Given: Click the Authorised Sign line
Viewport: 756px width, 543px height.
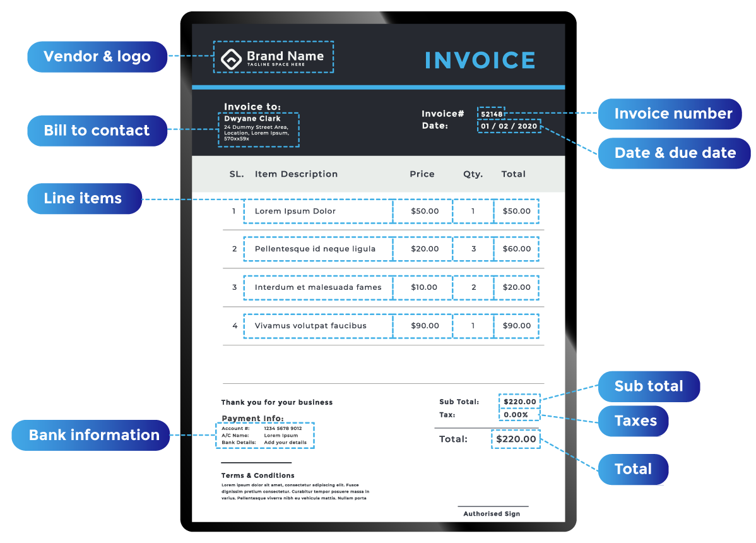Looking at the screenshot, I should coord(492,511).
